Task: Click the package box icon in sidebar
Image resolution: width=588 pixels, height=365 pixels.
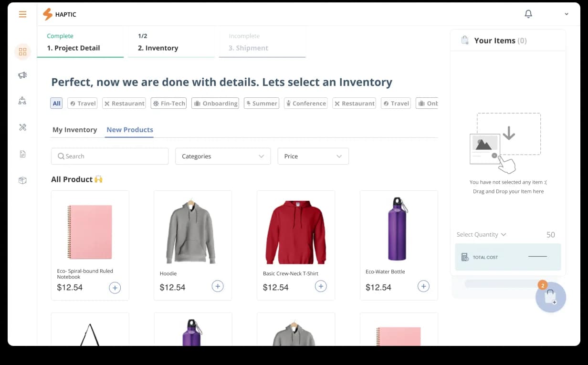Action: tap(22, 180)
